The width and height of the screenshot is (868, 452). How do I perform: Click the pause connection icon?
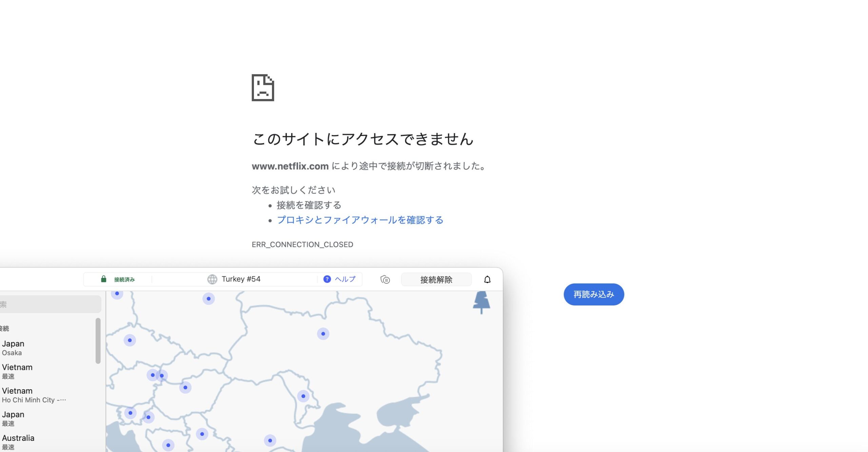click(x=385, y=279)
